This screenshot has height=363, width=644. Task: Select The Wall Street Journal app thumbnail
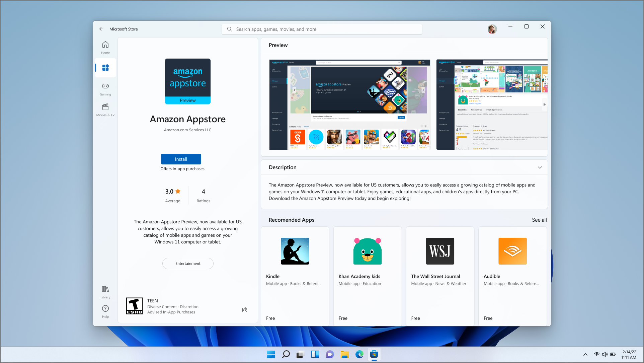point(439,250)
